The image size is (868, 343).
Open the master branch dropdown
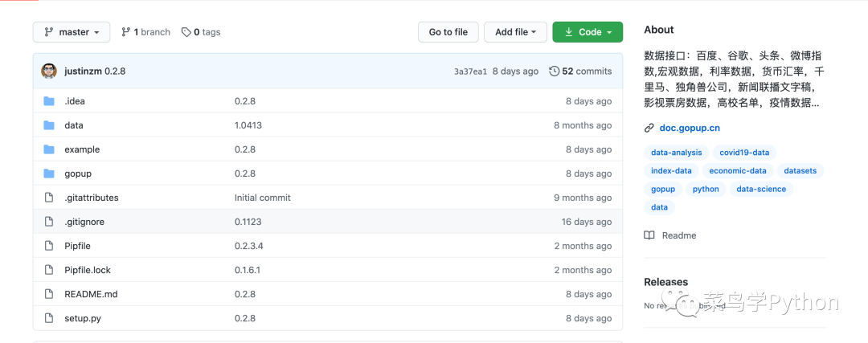[71, 32]
